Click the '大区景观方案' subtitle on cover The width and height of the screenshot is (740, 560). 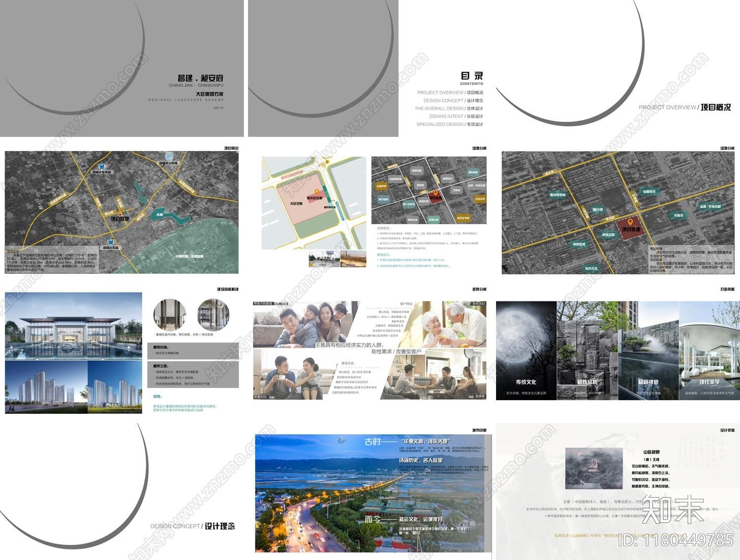[x=209, y=94]
